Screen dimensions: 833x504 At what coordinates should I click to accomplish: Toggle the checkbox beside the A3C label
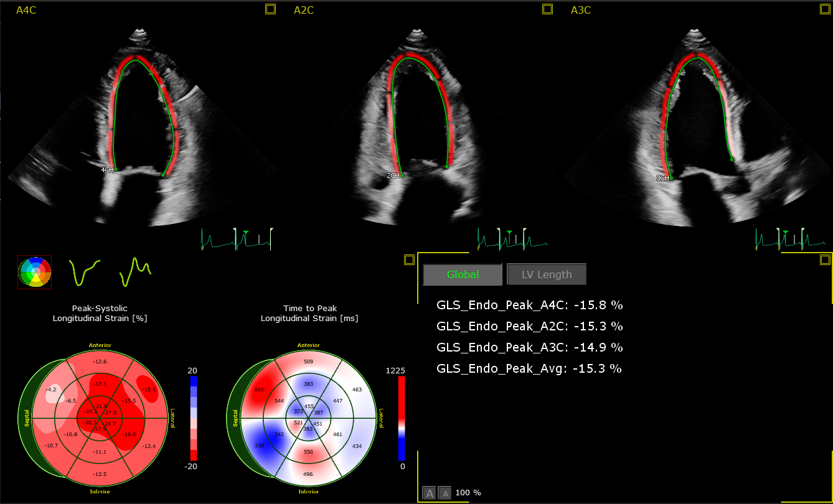click(547, 9)
